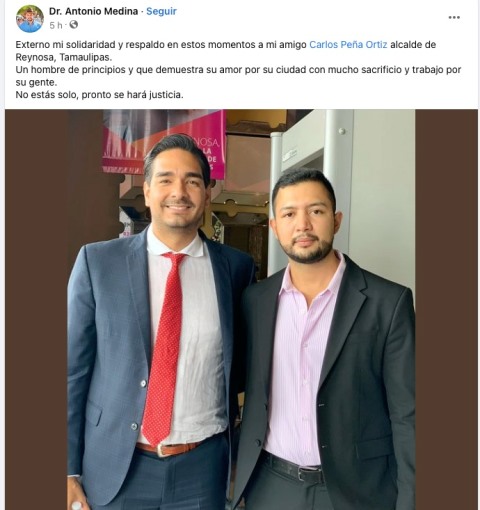Open the three-dot post options menu

point(454,17)
